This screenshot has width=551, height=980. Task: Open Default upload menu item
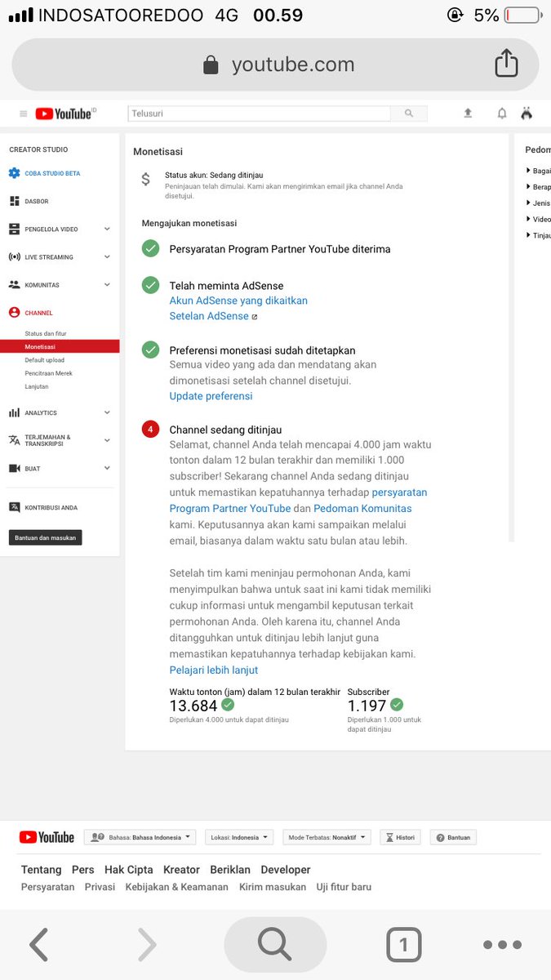(x=44, y=360)
